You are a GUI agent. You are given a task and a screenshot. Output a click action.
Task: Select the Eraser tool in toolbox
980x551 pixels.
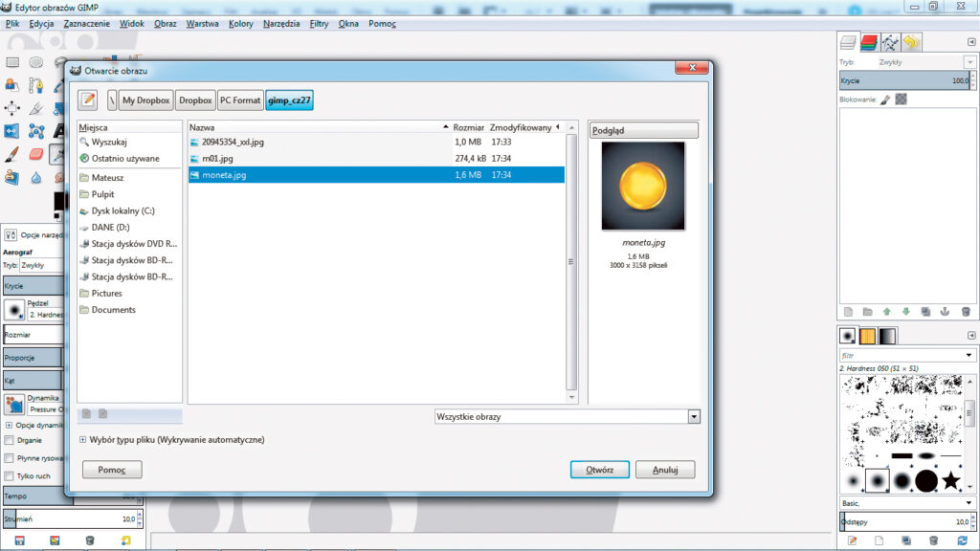click(x=36, y=153)
